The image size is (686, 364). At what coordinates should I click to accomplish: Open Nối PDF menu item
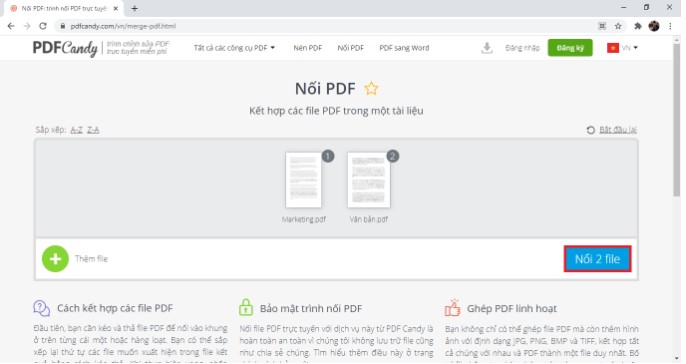pyautogui.click(x=350, y=48)
